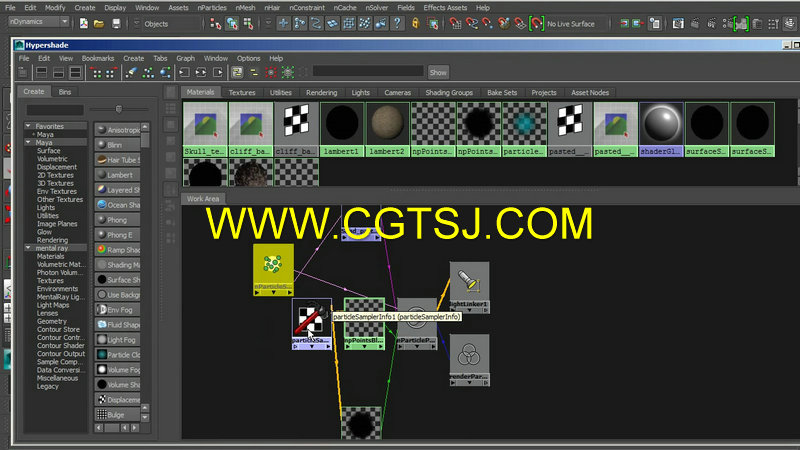Open Hypershade Bookmarks menu
Viewport: 800px width, 450px height.
[x=97, y=58]
